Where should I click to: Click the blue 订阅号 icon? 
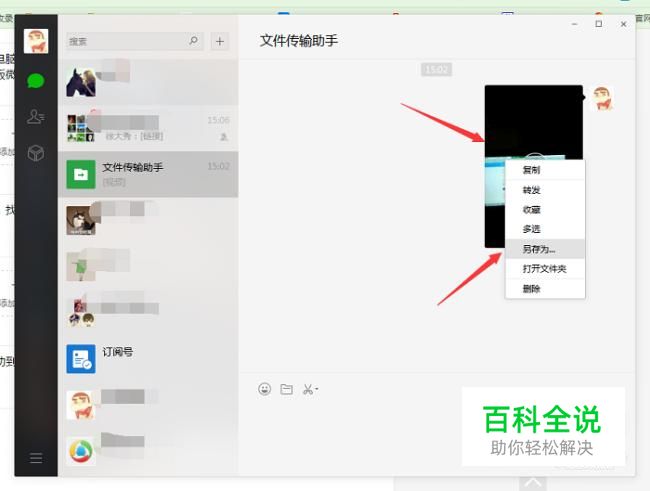tap(81, 359)
